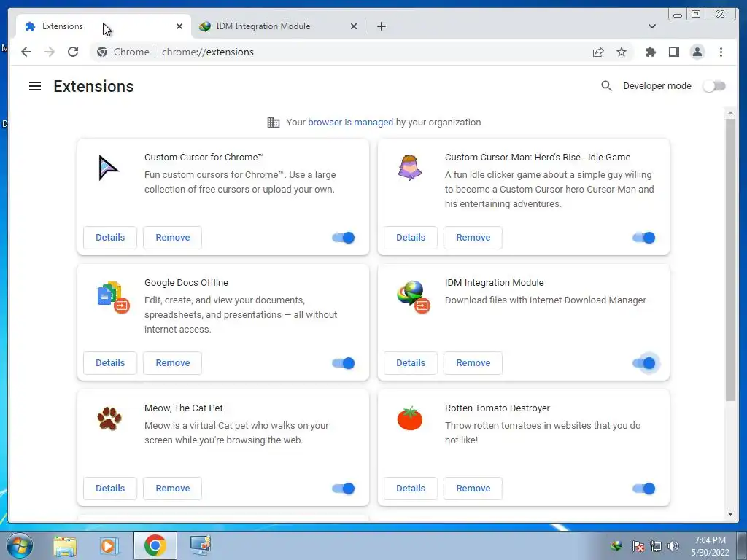Image resolution: width=747 pixels, height=560 pixels.
Task: Click the Custom Cursor-Man extension icon
Action: pyautogui.click(x=410, y=167)
